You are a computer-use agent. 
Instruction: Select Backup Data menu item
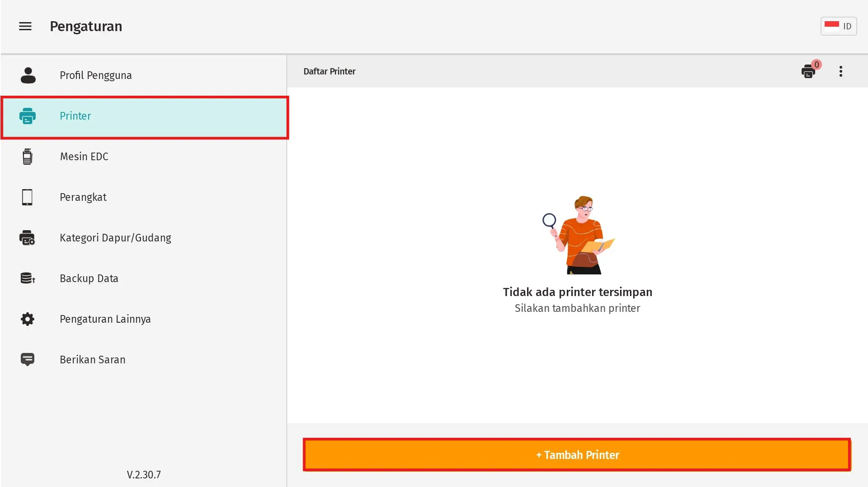coord(89,278)
